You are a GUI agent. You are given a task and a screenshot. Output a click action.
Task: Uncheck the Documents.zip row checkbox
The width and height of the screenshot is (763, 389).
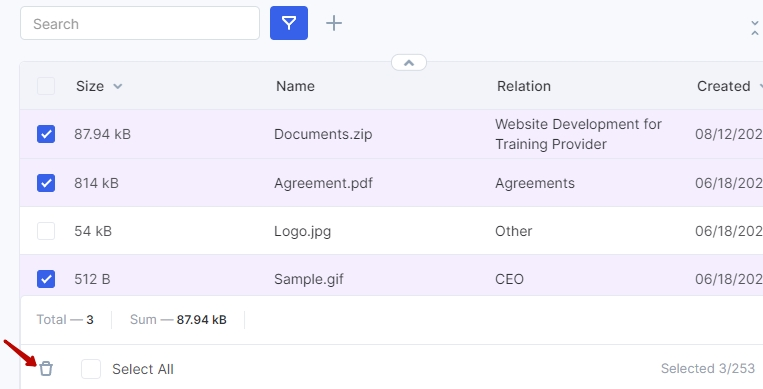click(46, 134)
